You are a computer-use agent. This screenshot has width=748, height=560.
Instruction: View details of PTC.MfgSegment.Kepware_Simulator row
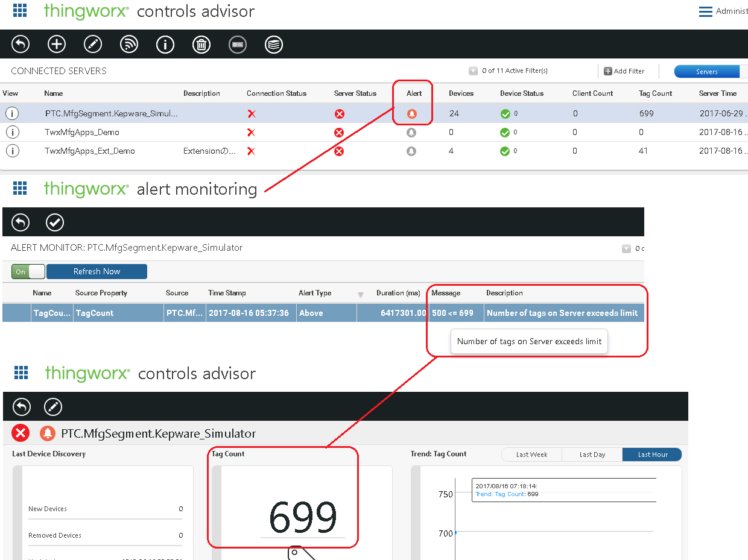[12, 113]
